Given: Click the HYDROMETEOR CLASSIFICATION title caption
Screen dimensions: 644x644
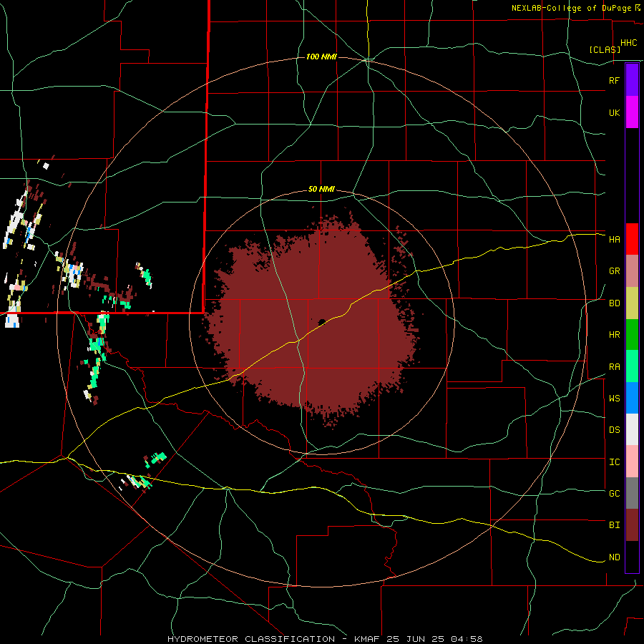Looking at the screenshot, I should click(x=251, y=639).
